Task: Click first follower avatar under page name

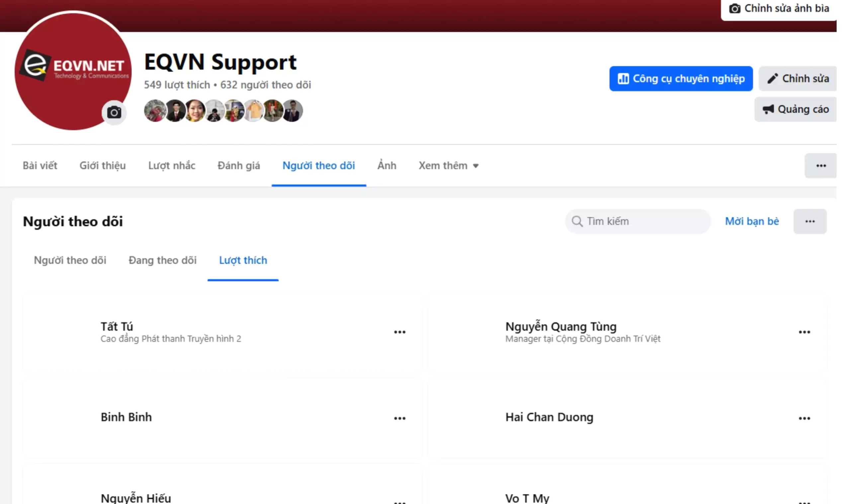Action: click(155, 111)
